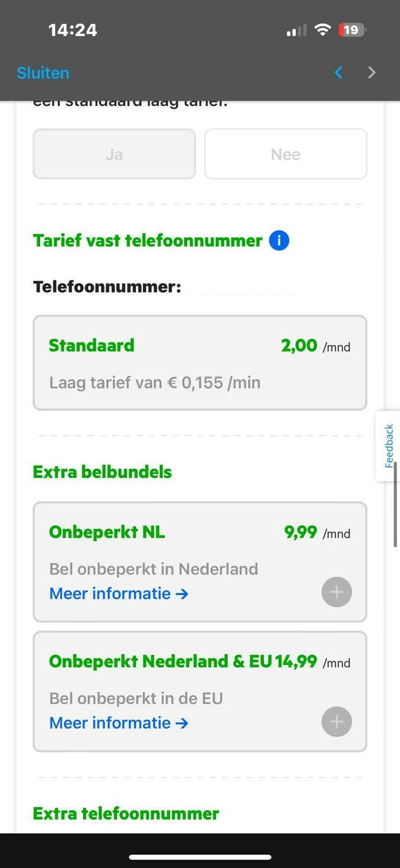Tap Sluiten to close the page
The image size is (400, 868).
coord(43,73)
